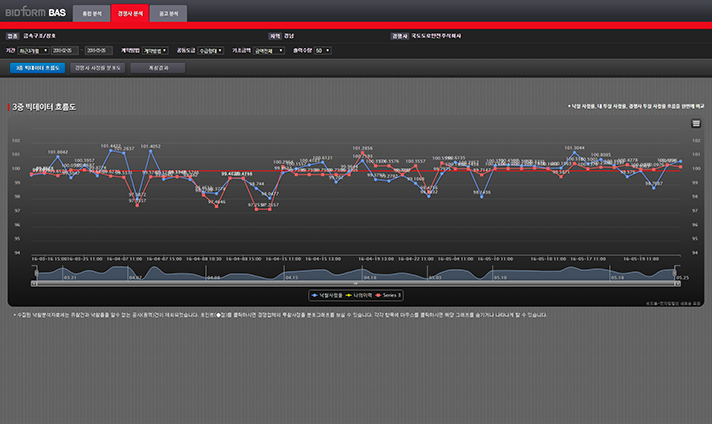This screenshot has width=712, height=424.
Task: Click the 04.15 marker in navigator
Action: (x=292, y=277)
